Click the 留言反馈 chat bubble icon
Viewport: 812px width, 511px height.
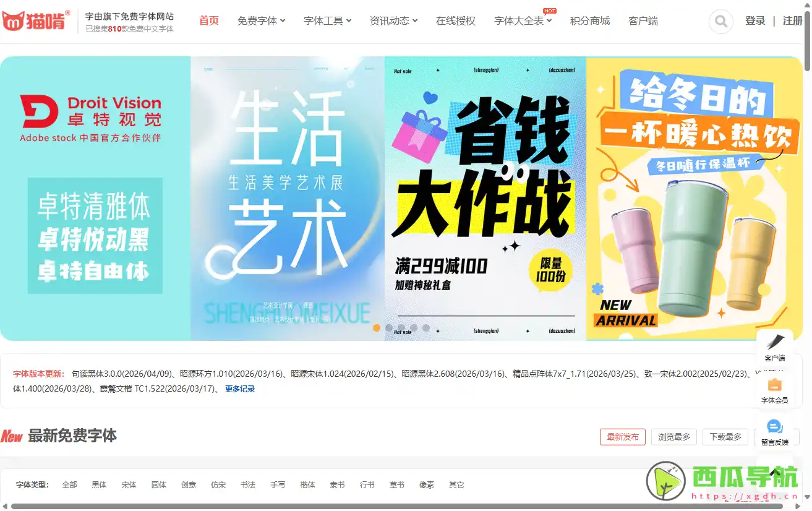(x=775, y=427)
